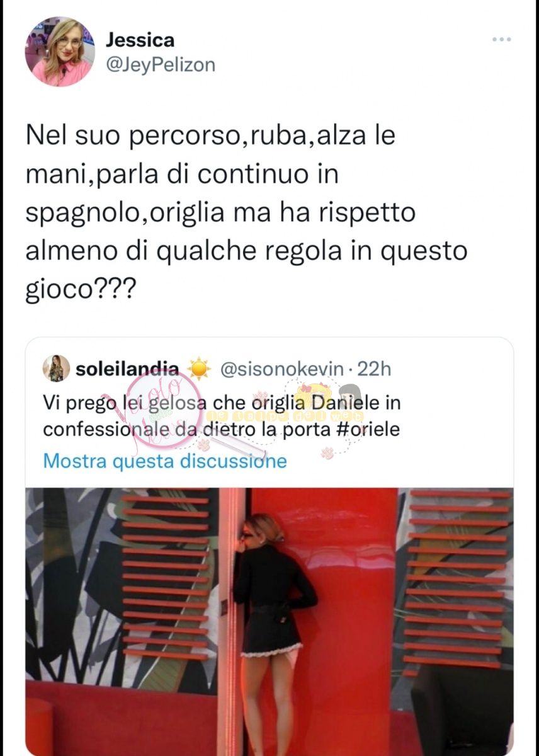The width and height of the screenshot is (539, 756).
Task: Open Jessica's profile avatar
Action: 60,52
